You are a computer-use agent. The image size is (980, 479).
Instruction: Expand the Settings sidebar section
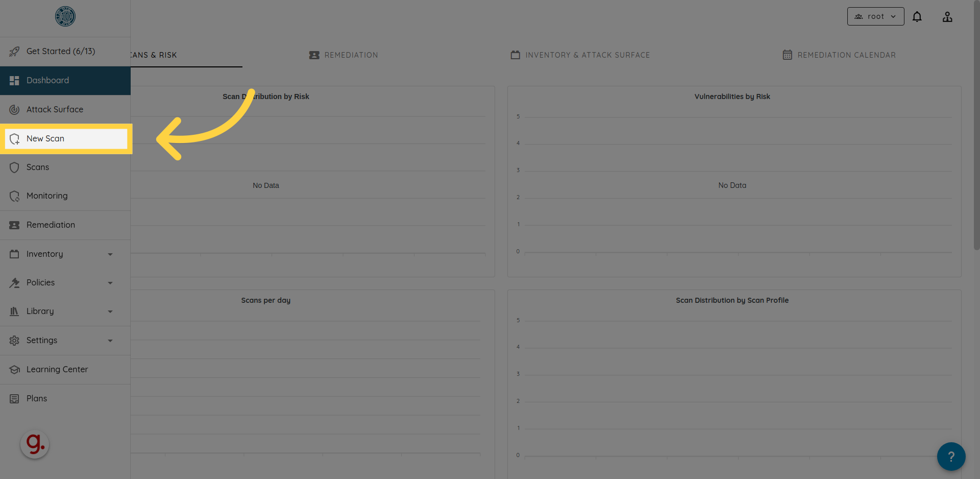[x=110, y=341]
